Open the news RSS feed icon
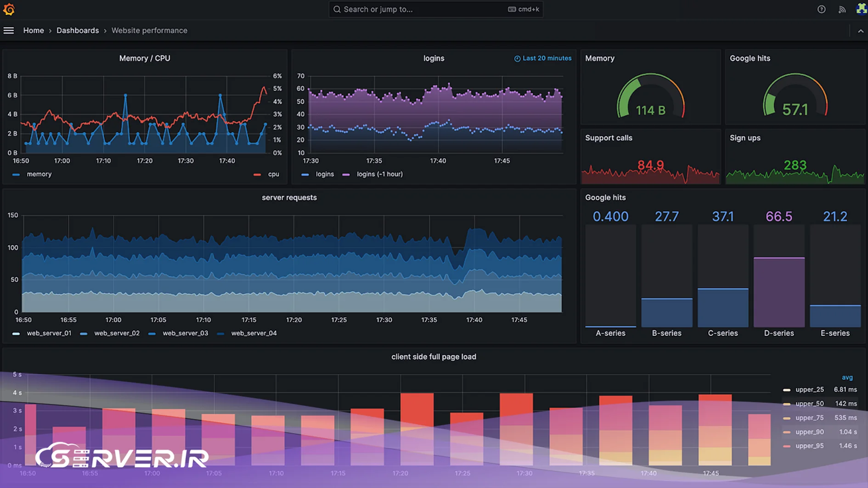This screenshot has width=868, height=488. pyautogui.click(x=842, y=9)
